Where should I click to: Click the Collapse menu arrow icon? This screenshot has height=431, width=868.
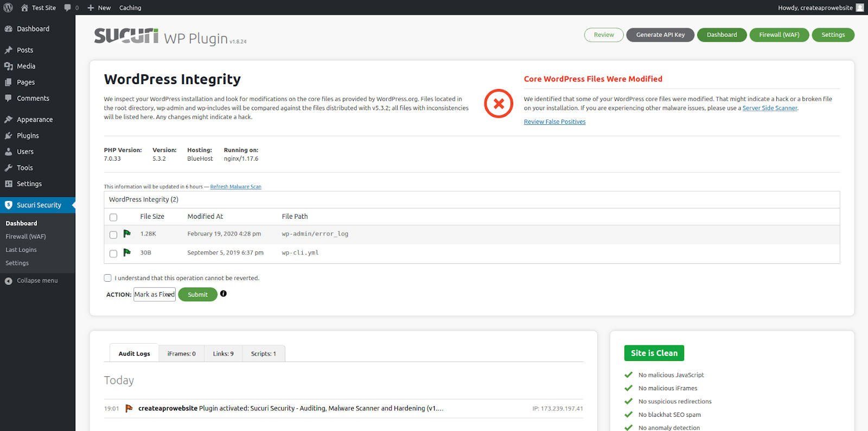coord(9,281)
